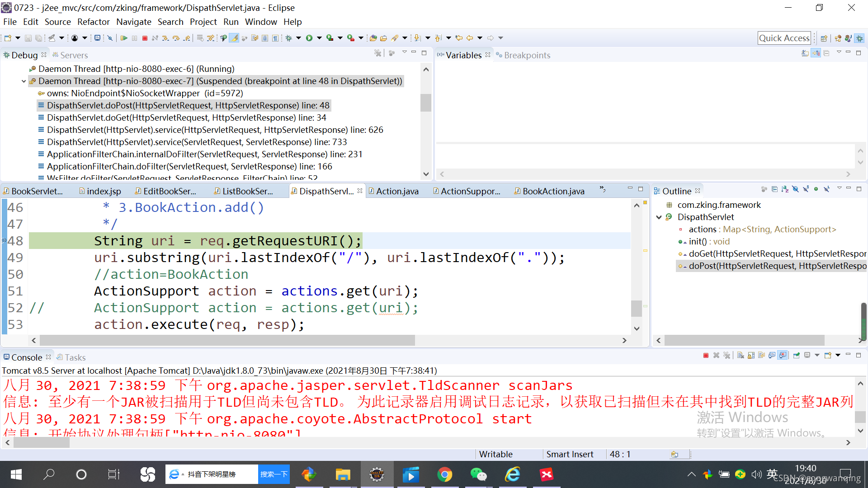
Task: Pin the Console view
Action: (797, 355)
